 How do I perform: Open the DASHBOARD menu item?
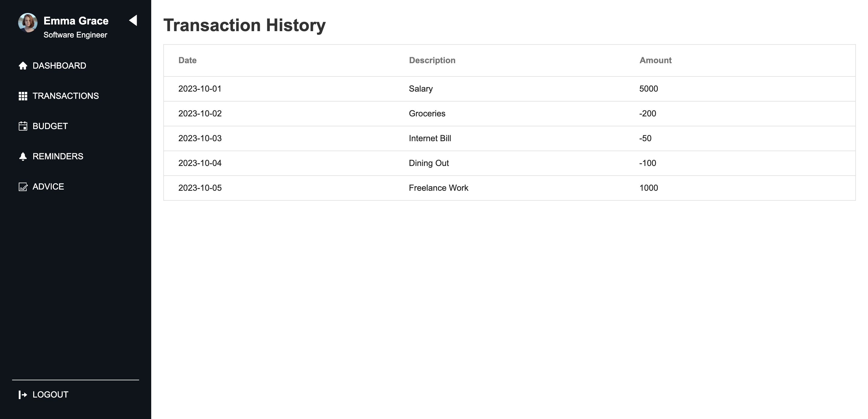pos(59,66)
